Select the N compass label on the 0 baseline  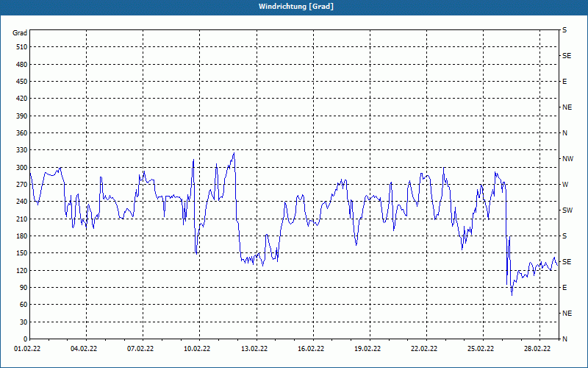[564, 339]
